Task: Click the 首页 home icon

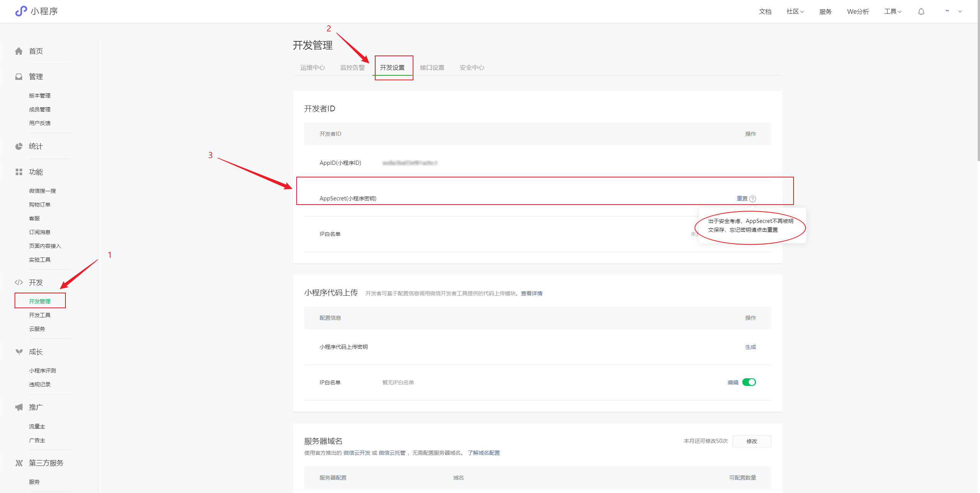Action: (x=19, y=51)
